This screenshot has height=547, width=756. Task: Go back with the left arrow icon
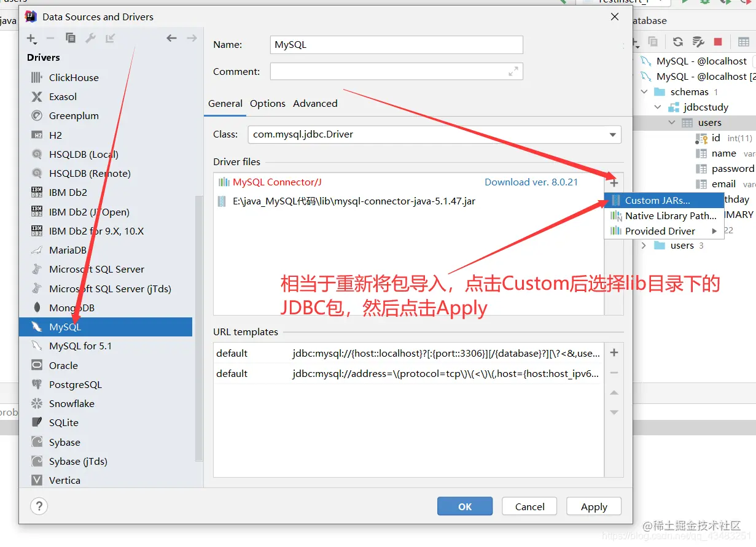point(172,38)
